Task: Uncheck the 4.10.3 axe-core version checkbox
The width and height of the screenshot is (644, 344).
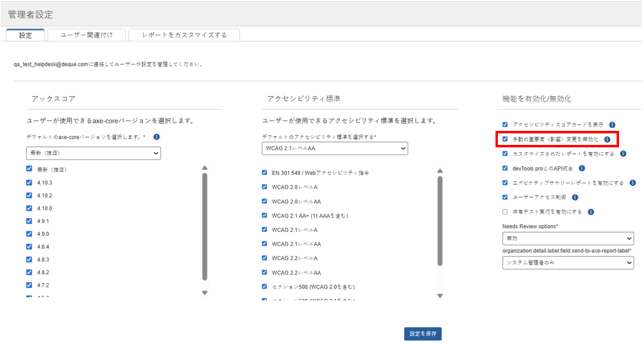Action: (x=29, y=183)
